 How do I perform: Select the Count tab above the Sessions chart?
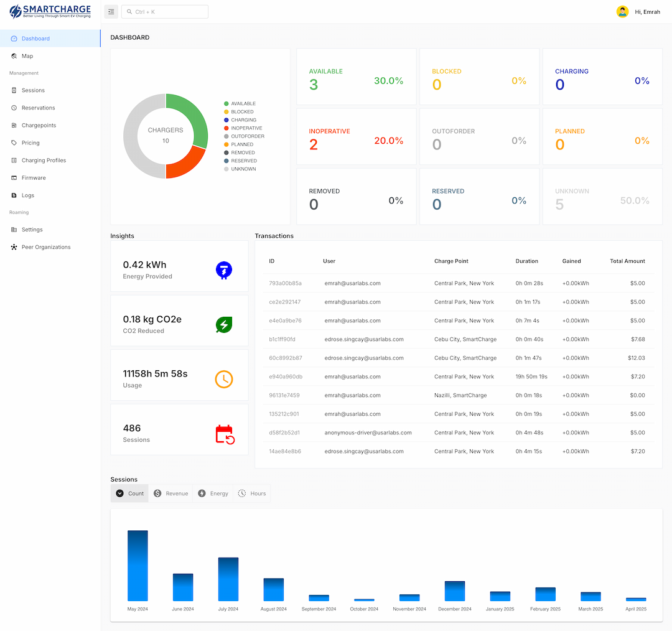pyautogui.click(x=129, y=493)
